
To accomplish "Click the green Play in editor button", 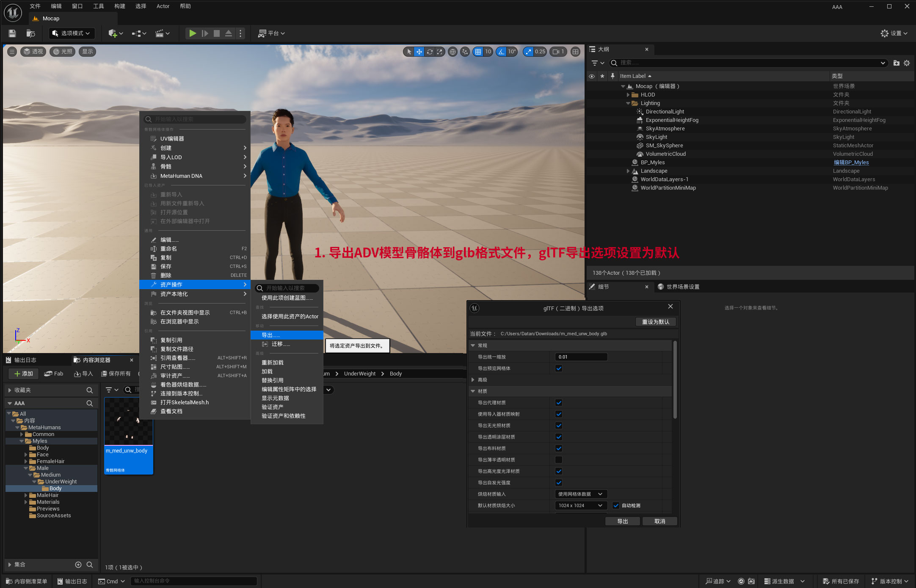I will pyautogui.click(x=193, y=33).
